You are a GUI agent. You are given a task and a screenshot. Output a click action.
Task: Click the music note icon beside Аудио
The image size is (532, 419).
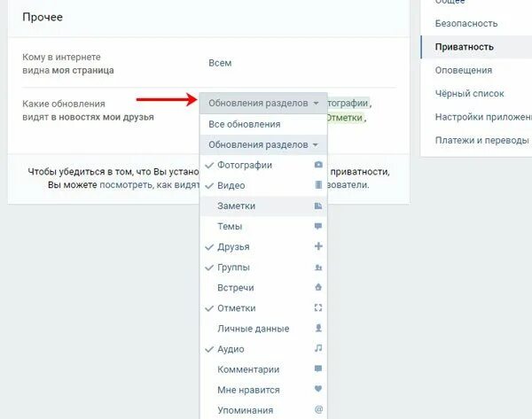tap(318, 348)
